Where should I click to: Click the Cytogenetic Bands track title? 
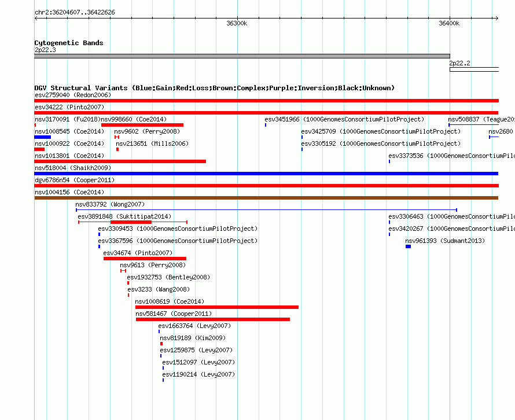[69, 43]
